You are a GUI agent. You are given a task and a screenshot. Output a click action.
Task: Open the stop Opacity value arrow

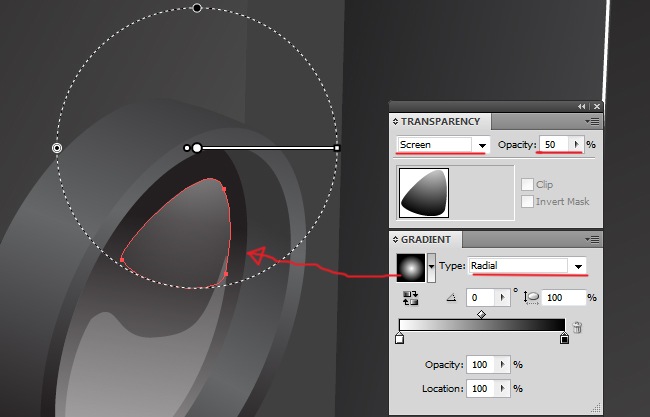[502, 364]
